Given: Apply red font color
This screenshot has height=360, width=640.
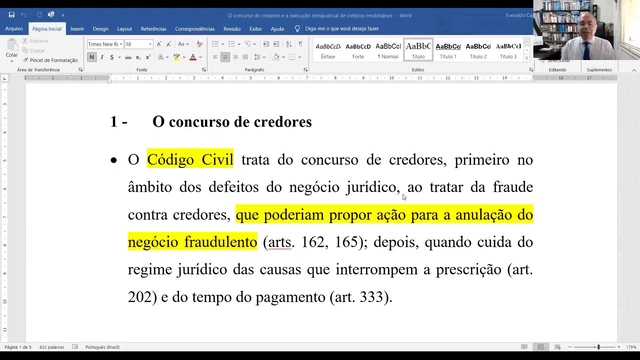Looking at the screenshot, I should click(193, 58).
